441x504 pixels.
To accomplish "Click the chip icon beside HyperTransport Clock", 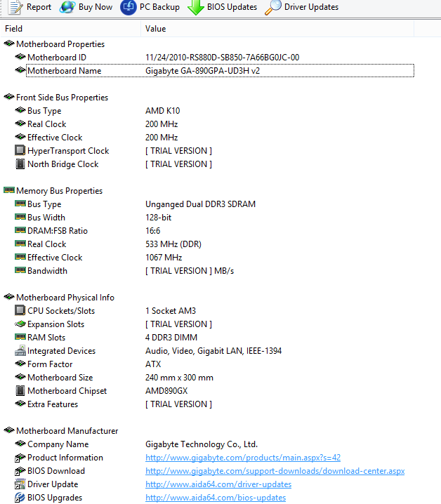I will [x=20, y=150].
